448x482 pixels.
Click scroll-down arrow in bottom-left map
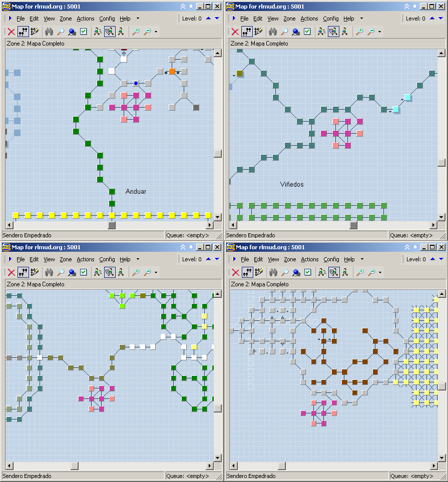[x=218, y=458]
